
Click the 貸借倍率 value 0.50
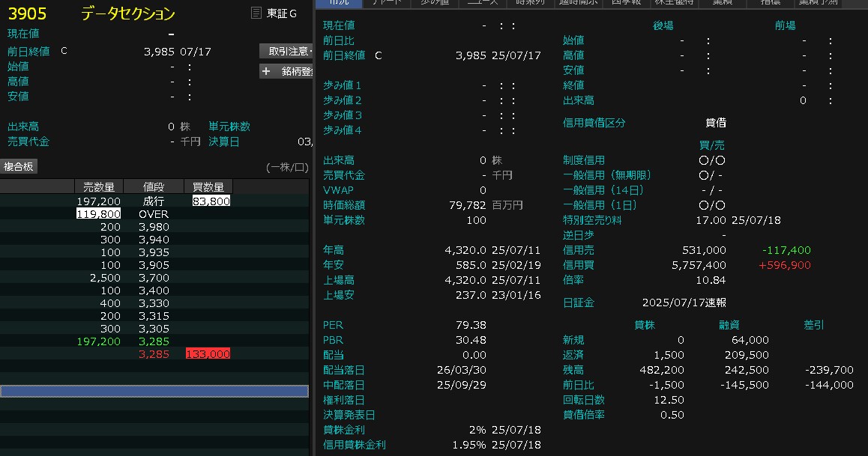click(x=672, y=415)
